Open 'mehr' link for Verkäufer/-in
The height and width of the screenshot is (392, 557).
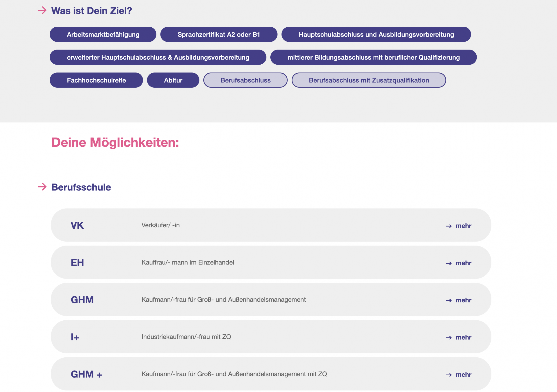point(463,226)
